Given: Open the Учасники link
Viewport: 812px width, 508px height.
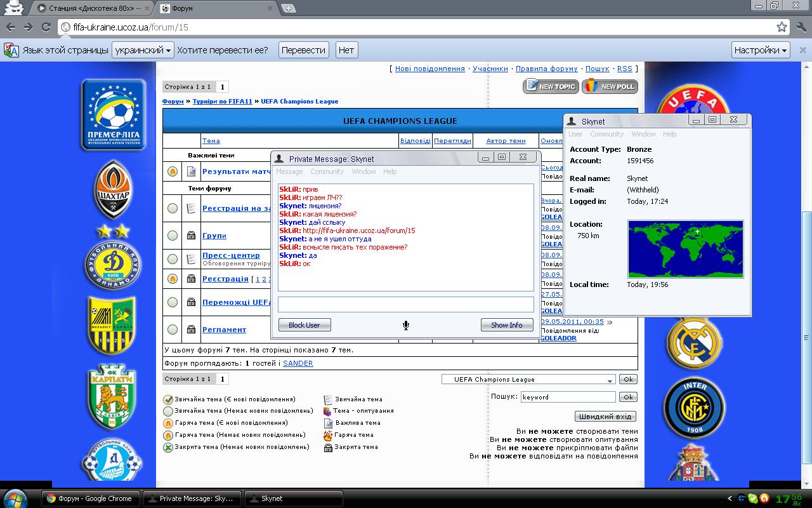Looking at the screenshot, I should (x=490, y=69).
